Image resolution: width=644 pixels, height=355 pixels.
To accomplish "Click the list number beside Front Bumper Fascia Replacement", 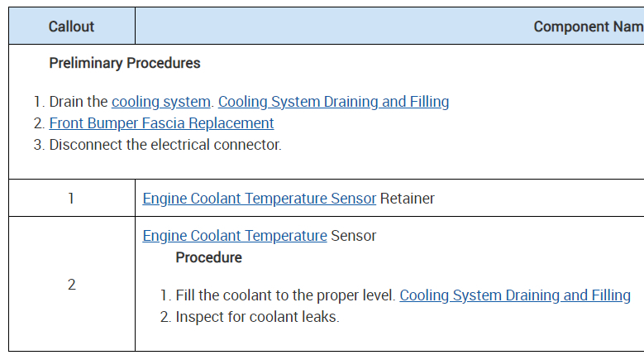I will point(38,123).
